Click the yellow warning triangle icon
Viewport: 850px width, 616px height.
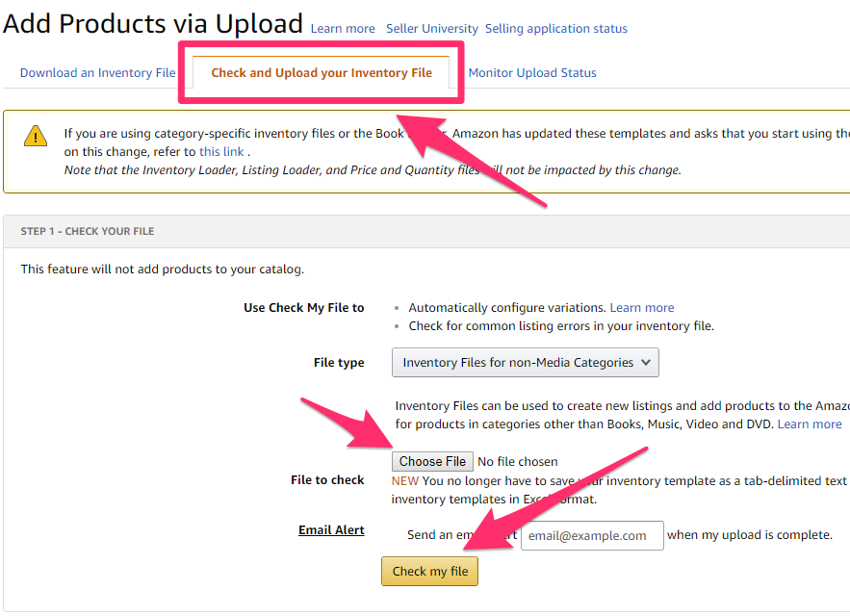[x=36, y=136]
